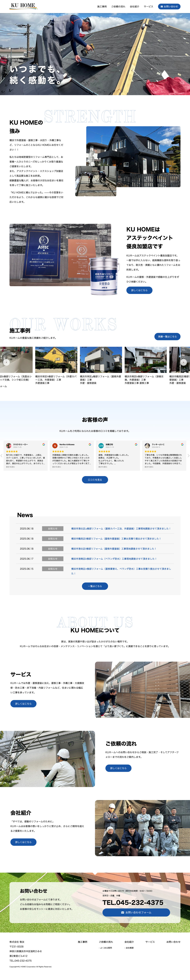Open footer 会社紹介 link
The height and width of the screenshot is (980, 190).
pyautogui.click(x=129, y=942)
